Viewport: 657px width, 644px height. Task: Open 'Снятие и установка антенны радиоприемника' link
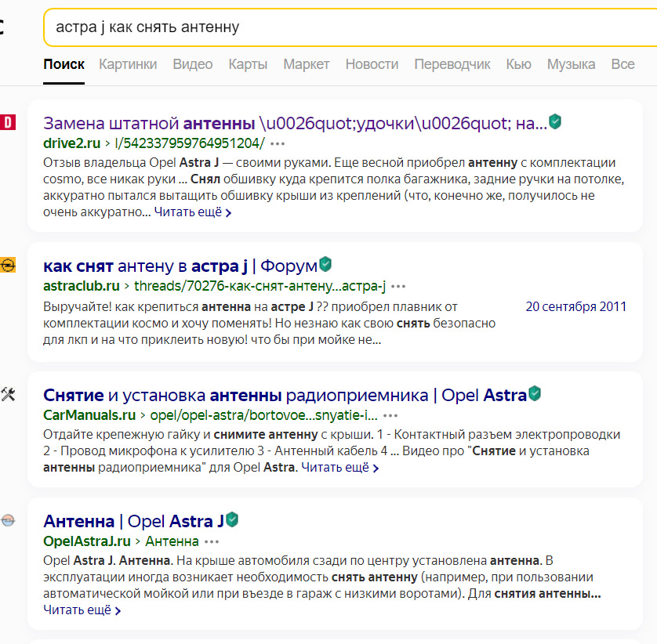click(x=282, y=395)
